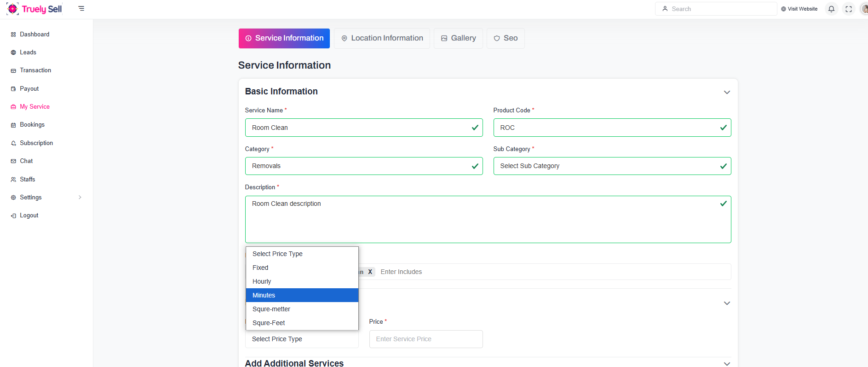Open the Sub Category dropdown
This screenshot has height=367, width=868.
[612, 166]
